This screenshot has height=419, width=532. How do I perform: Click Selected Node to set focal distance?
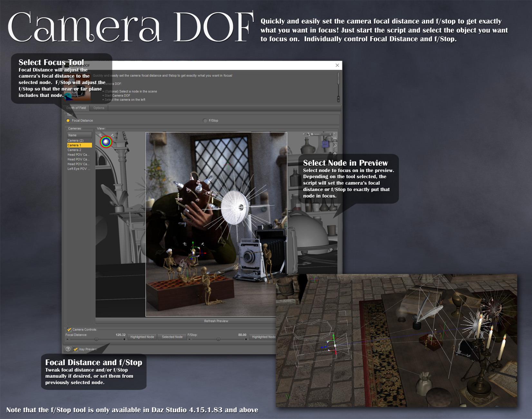172,337
